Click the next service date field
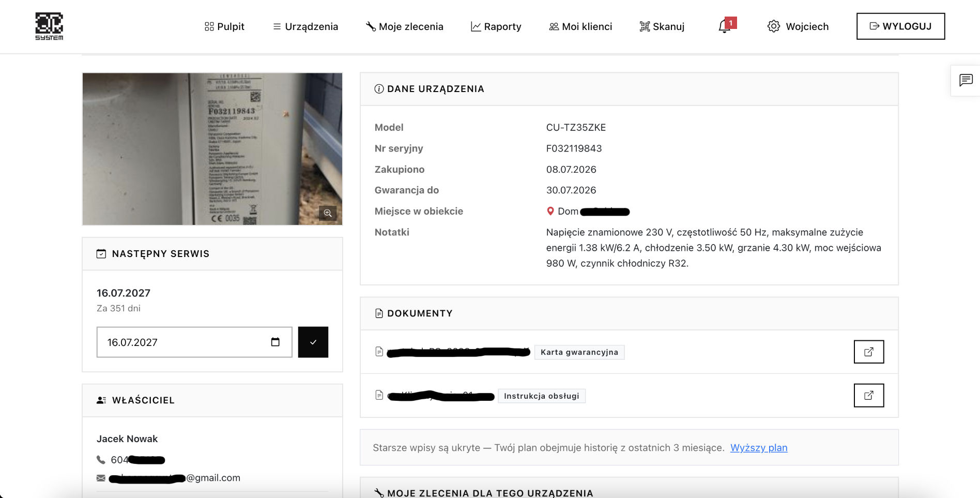Viewport: 980px width, 498px height. click(x=194, y=342)
